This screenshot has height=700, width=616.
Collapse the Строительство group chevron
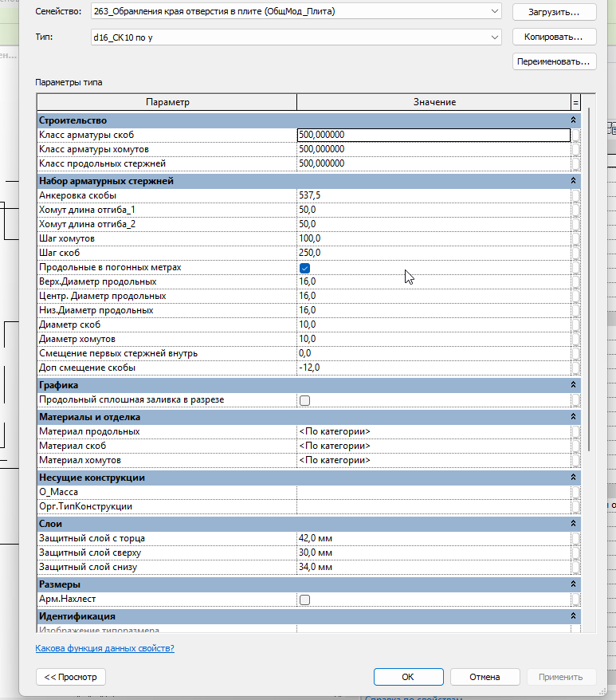pos(573,120)
